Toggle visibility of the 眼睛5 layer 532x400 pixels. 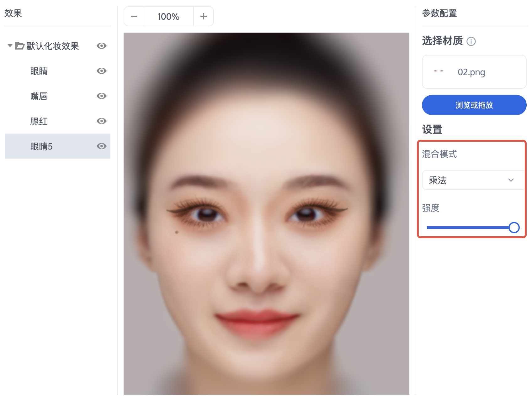[x=102, y=146]
